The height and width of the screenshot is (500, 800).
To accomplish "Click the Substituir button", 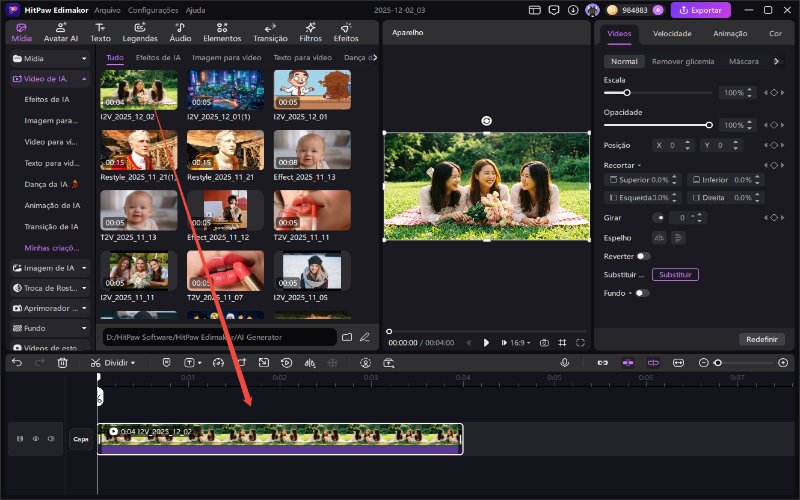I will (x=675, y=274).
